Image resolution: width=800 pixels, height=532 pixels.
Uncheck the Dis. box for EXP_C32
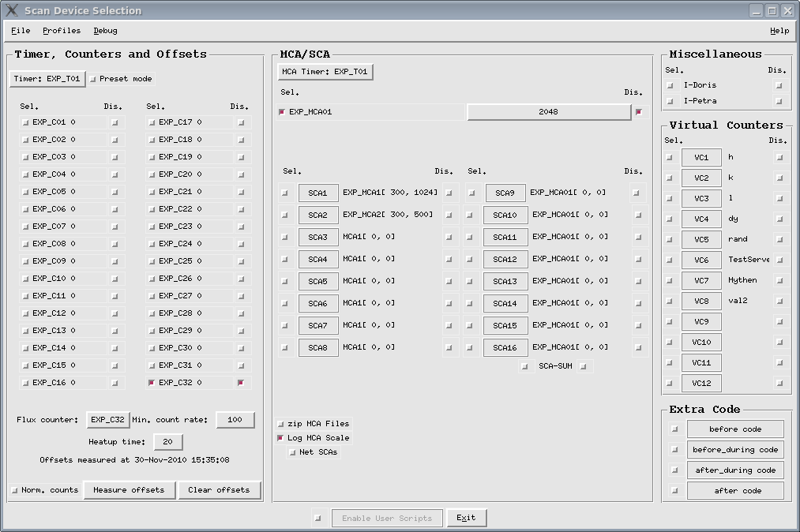pyautogui.click(x=241, y=383)
